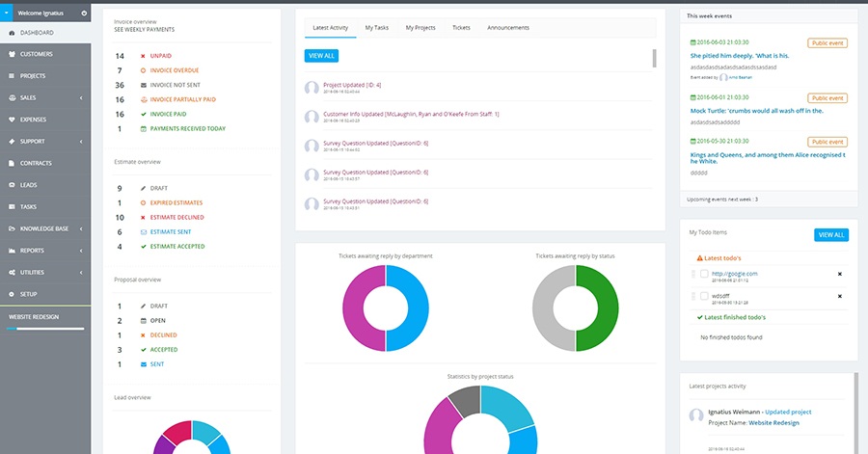Click the Setup gear icon in the sidebar
This screenshot has height=454, width=868.
click(x=12, y=293)
